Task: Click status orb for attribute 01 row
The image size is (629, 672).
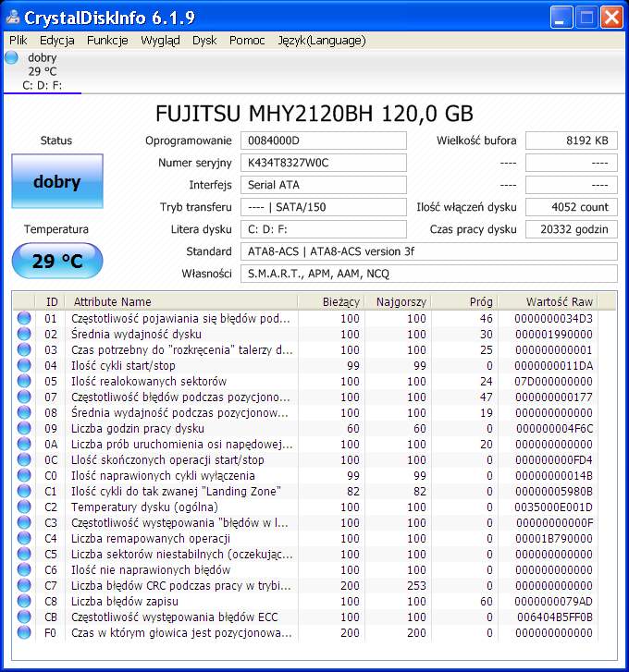Action: click(x=24, y=318)
